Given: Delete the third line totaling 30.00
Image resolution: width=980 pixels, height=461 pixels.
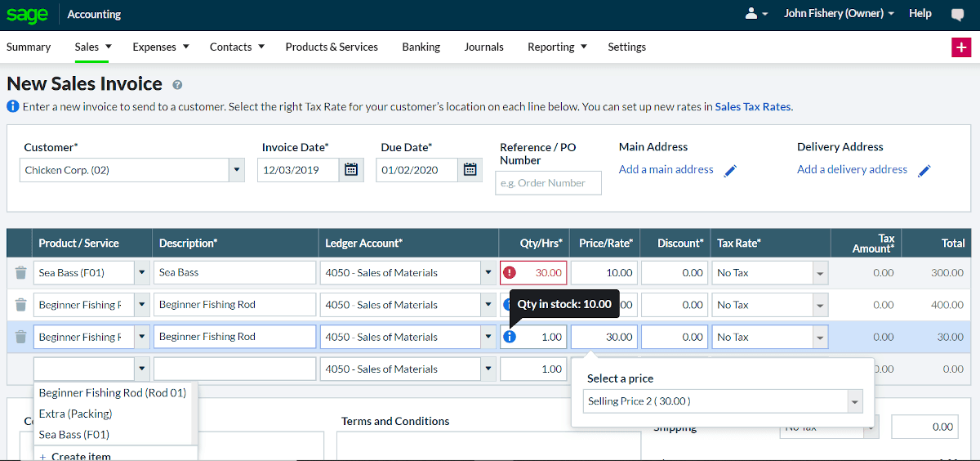Looking at the screenshot, I should point(20,337).
